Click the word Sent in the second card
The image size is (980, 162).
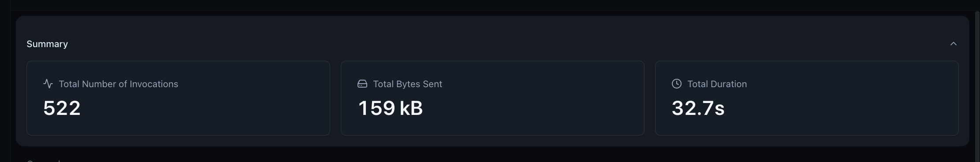432,84
